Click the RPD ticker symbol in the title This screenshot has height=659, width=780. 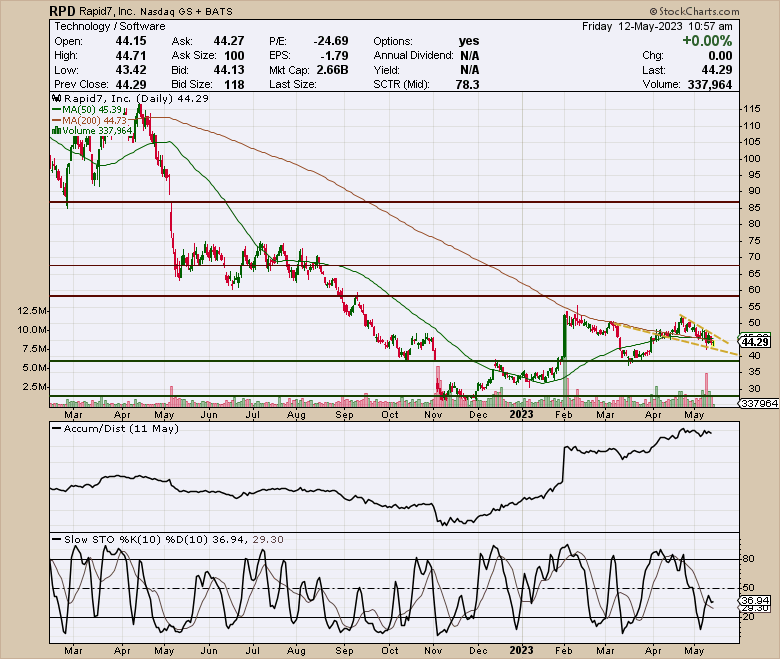[x=62, y=11]
